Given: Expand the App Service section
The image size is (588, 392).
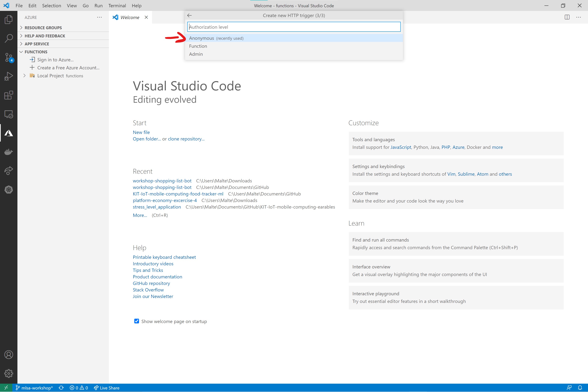Looking at the screenshot, I should (x=63, y=44).
